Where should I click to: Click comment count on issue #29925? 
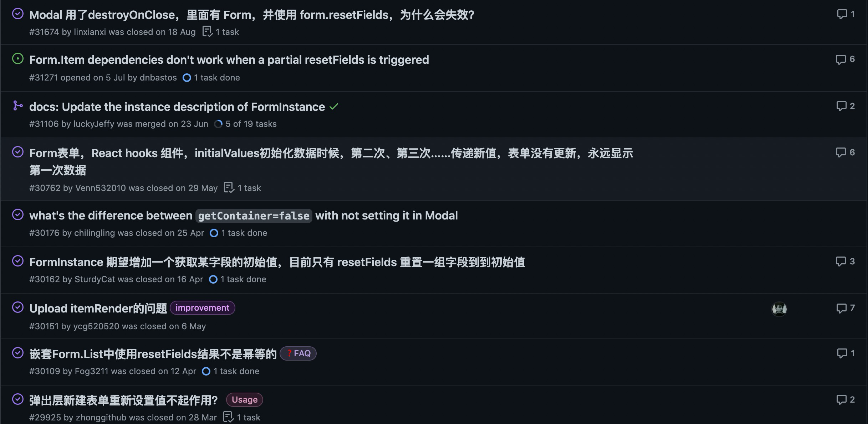click(x=846, y=399)
